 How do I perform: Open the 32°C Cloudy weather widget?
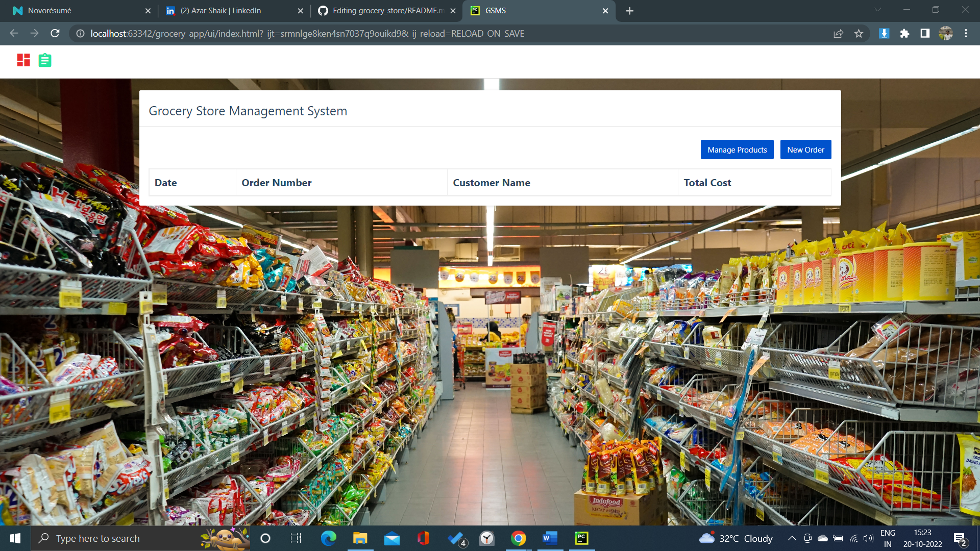point(736,538)
